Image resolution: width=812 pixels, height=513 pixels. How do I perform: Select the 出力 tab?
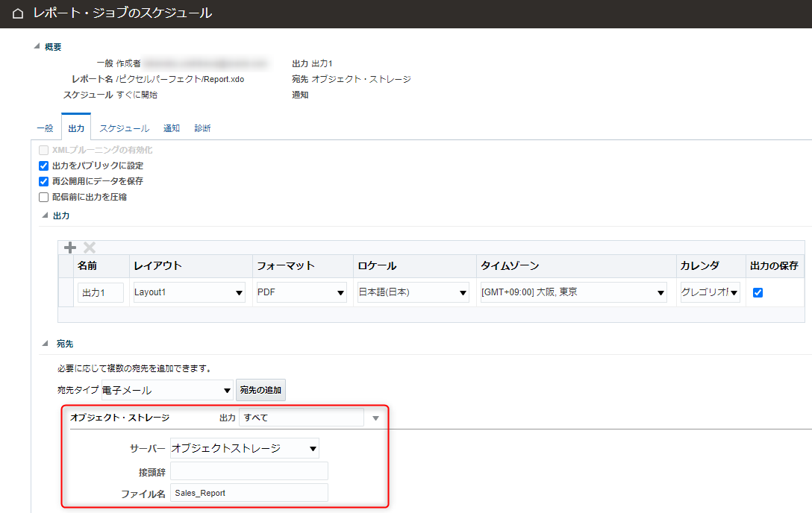click(x=76, y=128)
